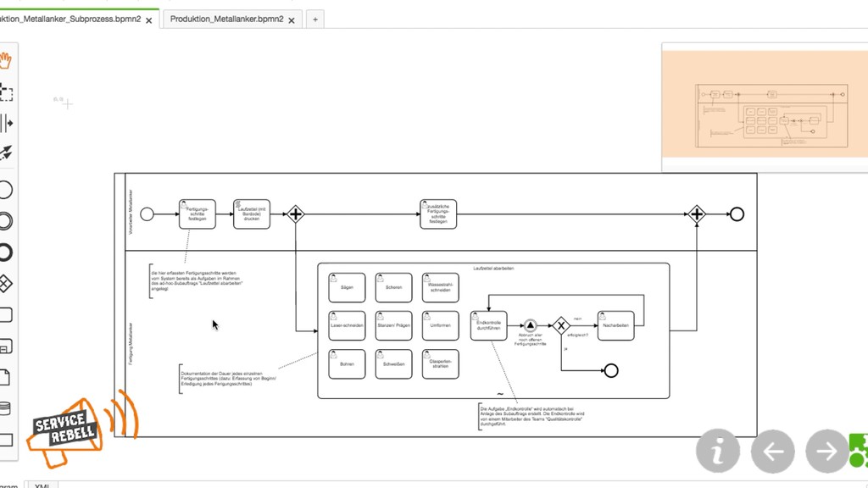This screenshot has width=868, height=488.
Task: Pick the task rectangle from palette
Action: click(6, 315)
